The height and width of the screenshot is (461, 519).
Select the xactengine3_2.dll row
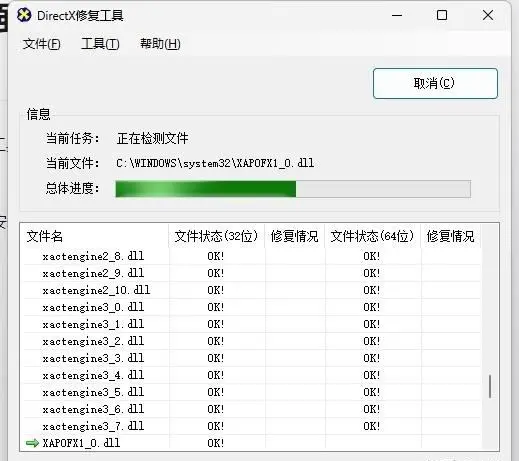(x=252, y=341)
